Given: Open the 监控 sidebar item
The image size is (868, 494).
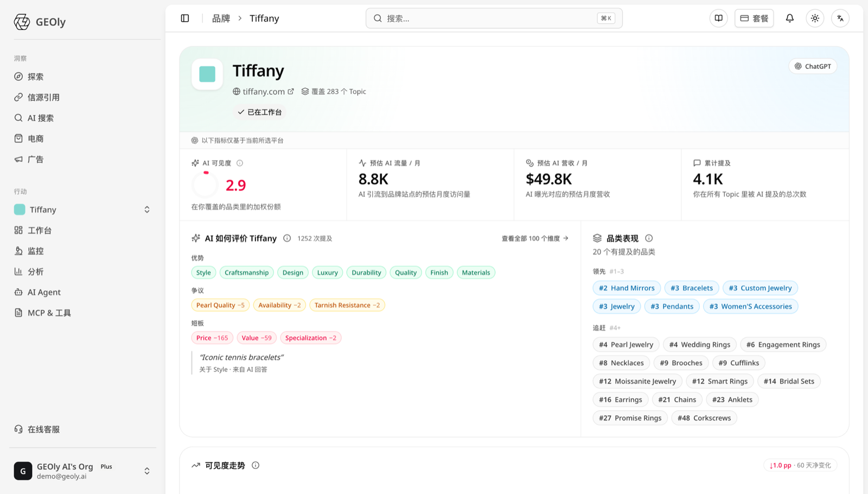Looking at the screenshot, I should coord(82,251).
